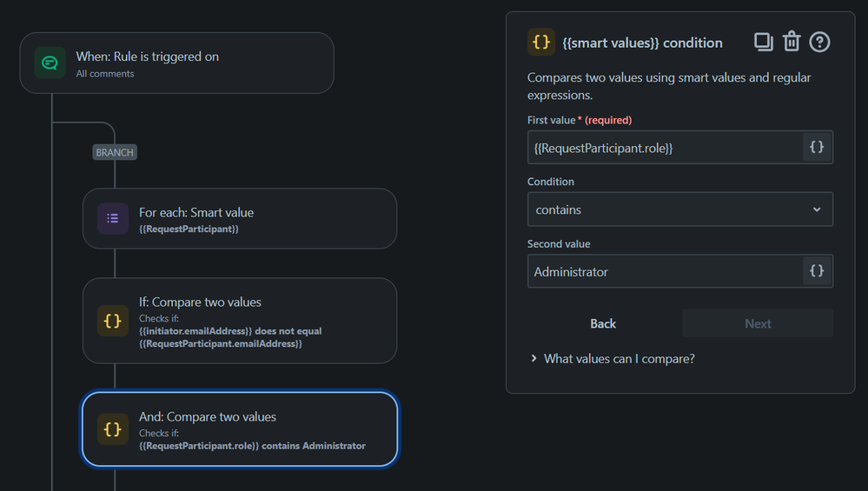The image size is (868, 491).
Task: Click the Back button
Action: 603,323
